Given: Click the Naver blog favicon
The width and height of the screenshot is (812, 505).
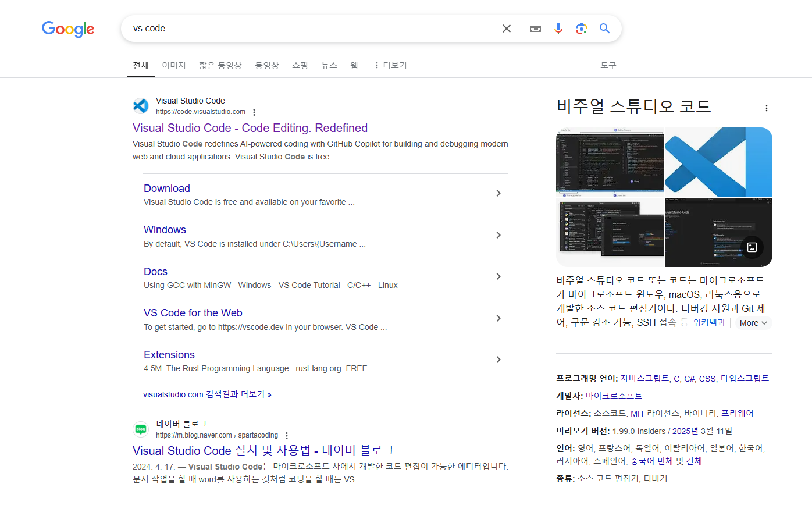Looking at the screenshot, I should 141,429.
